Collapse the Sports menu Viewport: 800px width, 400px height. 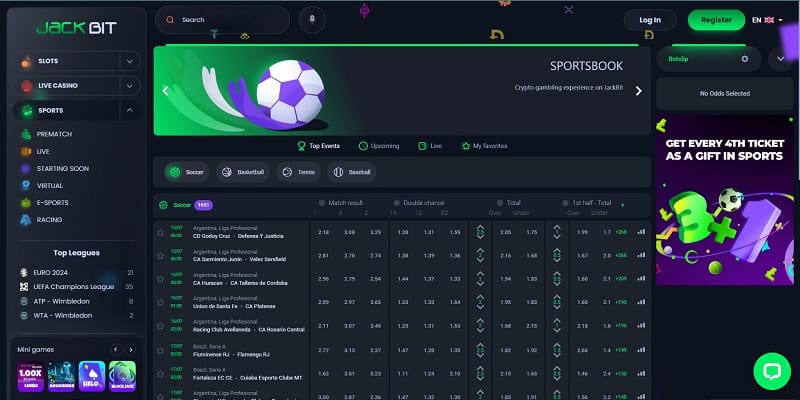pos(130,110)
